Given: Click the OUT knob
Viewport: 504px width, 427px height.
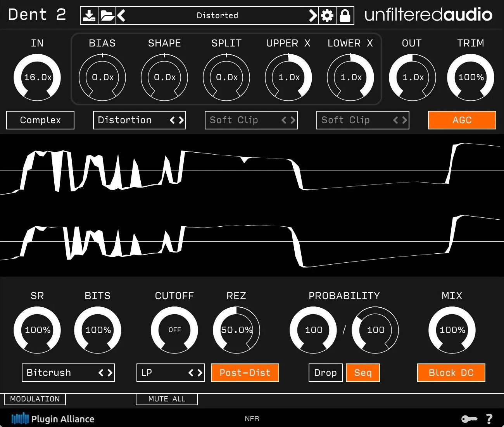Looking at the screenshot, I should 413,77.
